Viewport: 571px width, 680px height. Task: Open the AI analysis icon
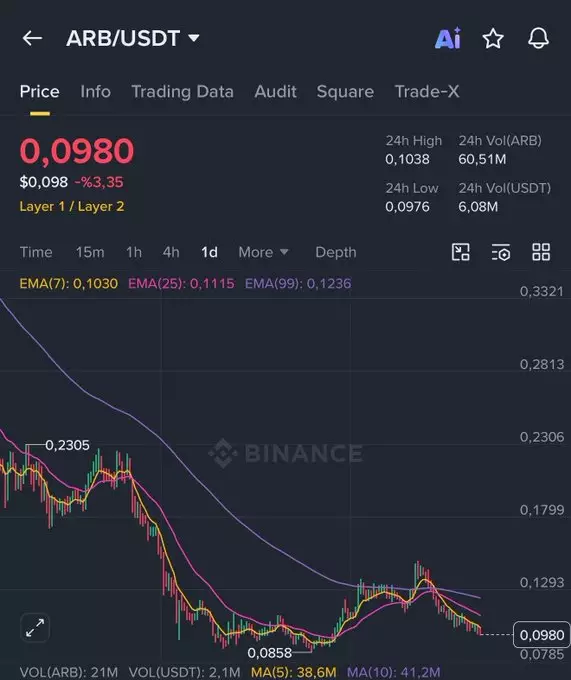(448, 39)
